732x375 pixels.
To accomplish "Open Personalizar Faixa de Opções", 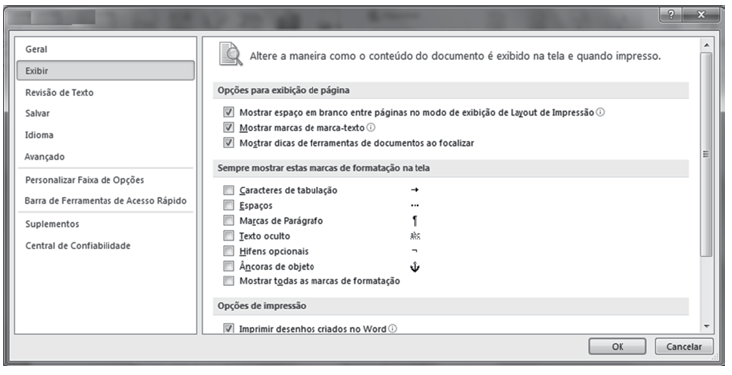I will (106, 180).
